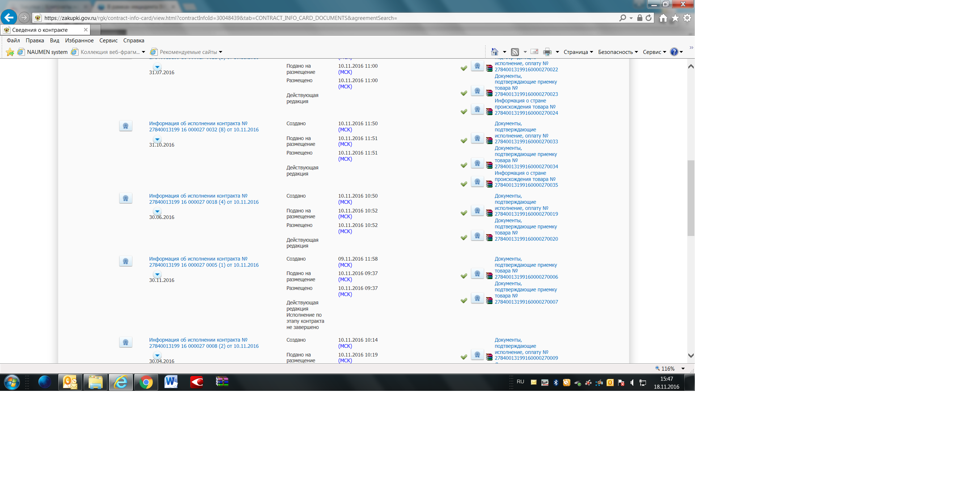The height and width of the screenshot is (498, 980).
Task: Click the Print icon in the command bar
Action: click(x=547, y=52)
